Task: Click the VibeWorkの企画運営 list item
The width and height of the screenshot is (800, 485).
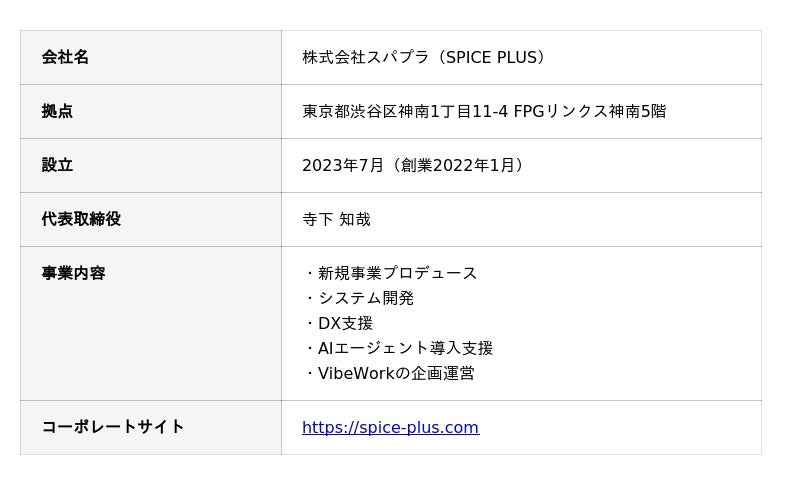Action: (396, 374)
